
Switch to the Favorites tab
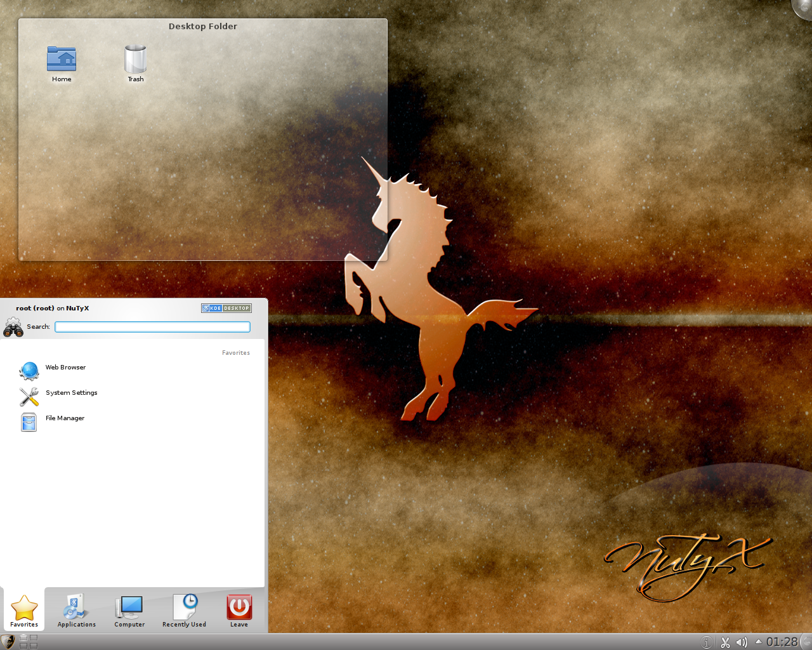pyautogui.click(x=24, y=611)
